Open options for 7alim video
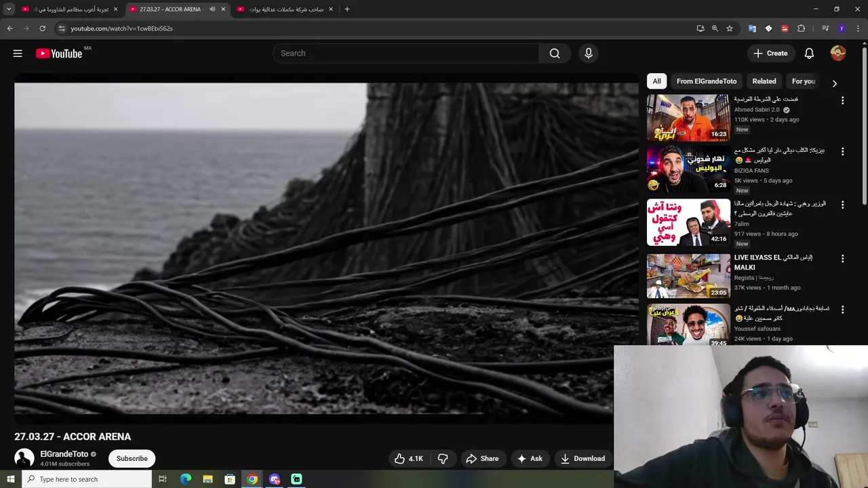This screenshot has width=868, height=488. [842, 205]
